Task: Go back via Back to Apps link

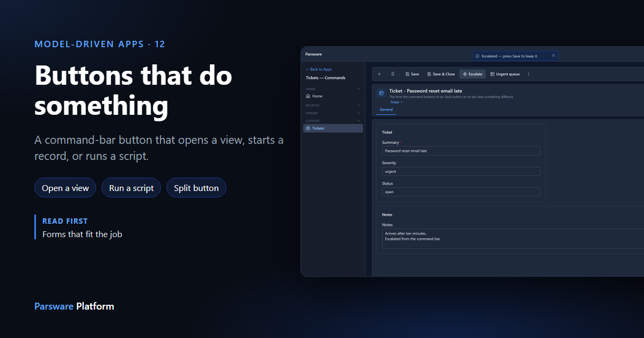Action: tap(319, 69)
